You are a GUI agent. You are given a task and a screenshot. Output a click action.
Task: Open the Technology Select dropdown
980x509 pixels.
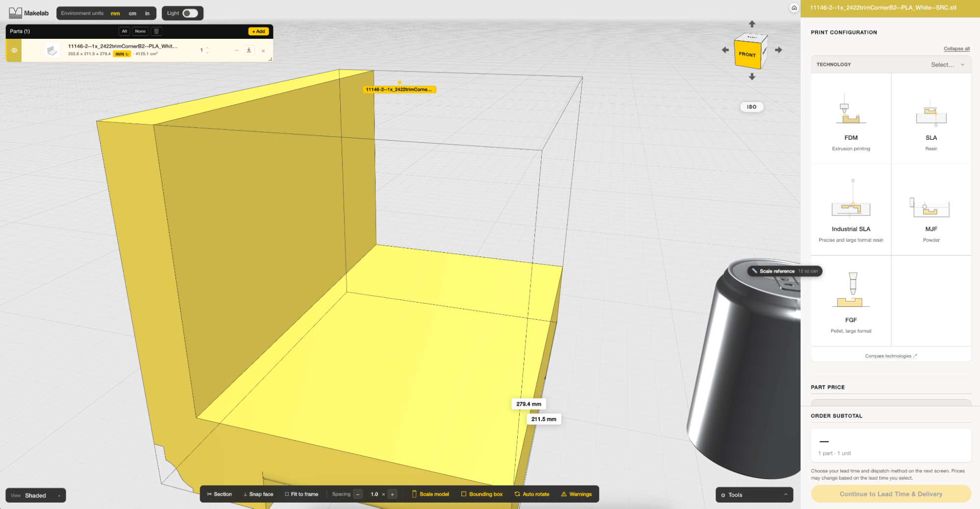(x=948, y=65)
